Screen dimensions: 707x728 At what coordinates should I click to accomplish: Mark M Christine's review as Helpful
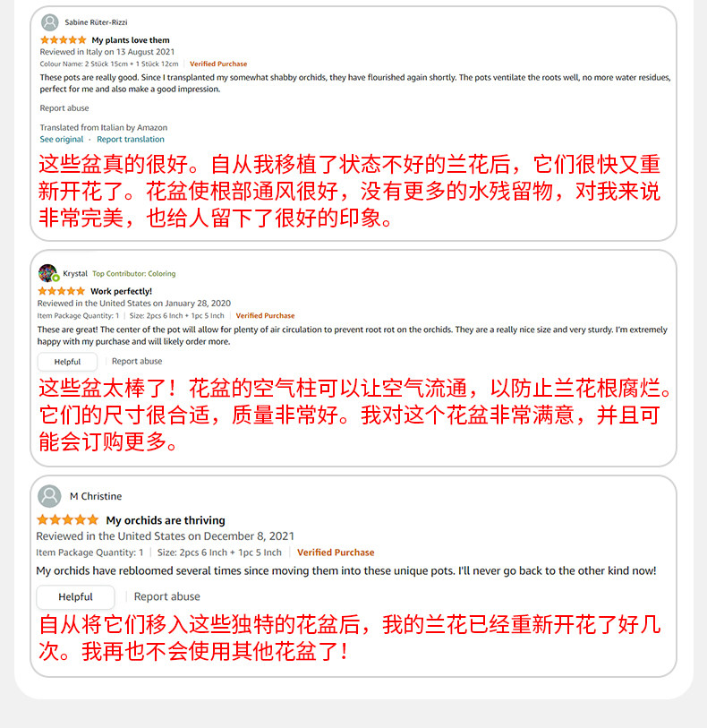[75, 596]
